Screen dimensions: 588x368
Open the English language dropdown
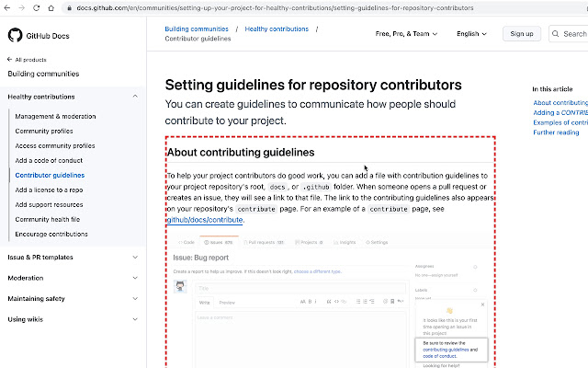(x=471, y=34)
